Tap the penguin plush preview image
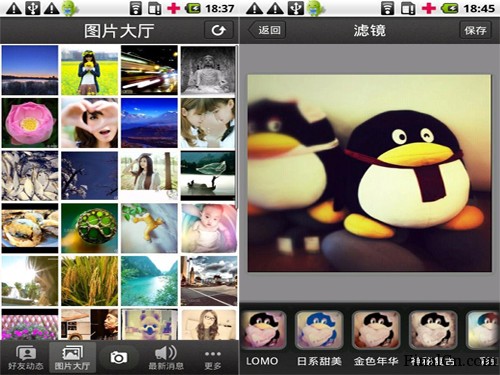The height and width of the screenshot is (375, 500). (x=369, y=173)
